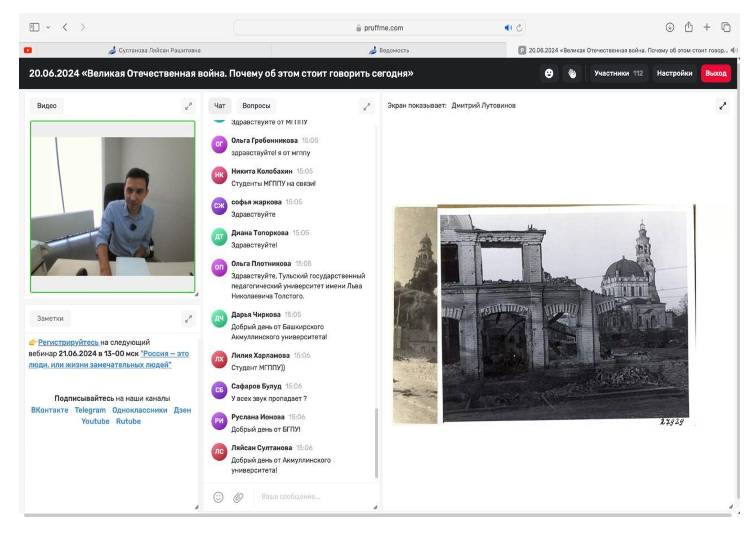Expand the Видео panel to fullscreen
The height and width of the screenshot is (535, 756).
(188, 106)
